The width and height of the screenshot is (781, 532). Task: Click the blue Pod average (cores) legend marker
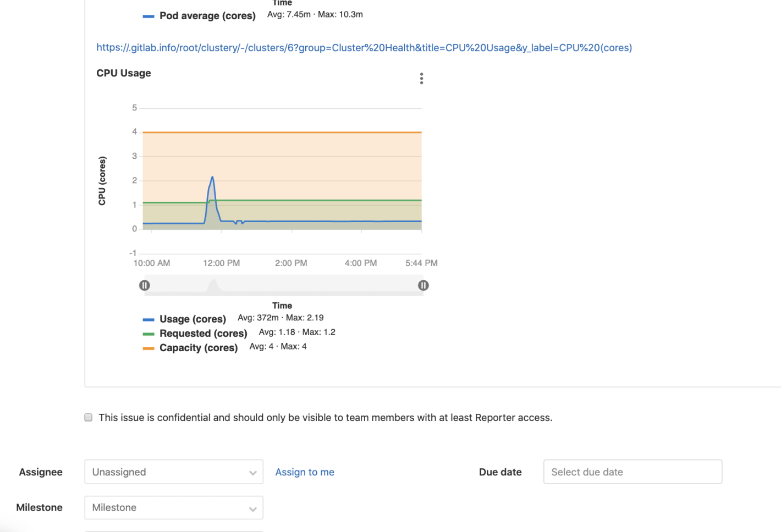(148, 15)
